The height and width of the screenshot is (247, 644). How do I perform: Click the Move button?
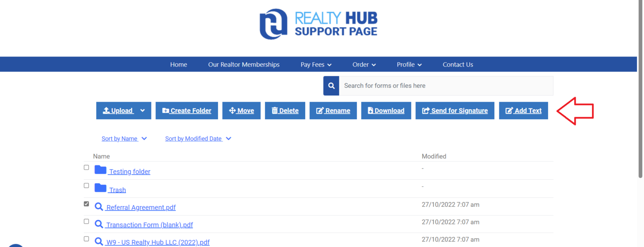pos(241,111)
